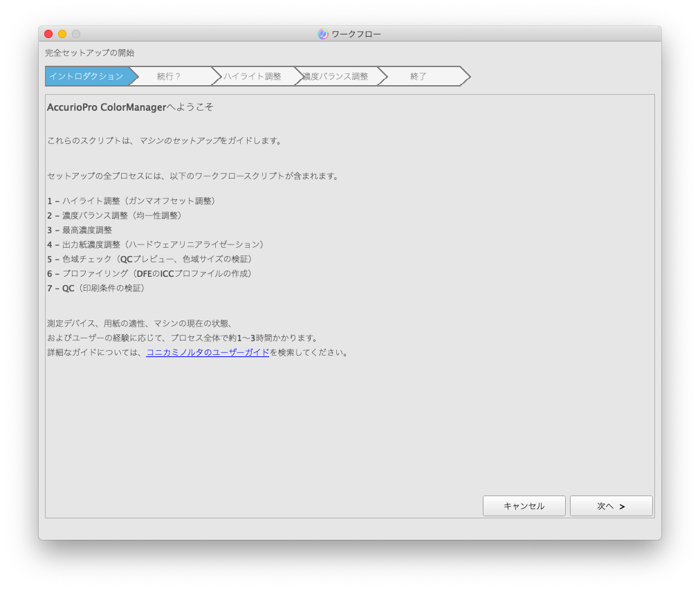Click list item 5 色域チェック
Image resolution: width=700 pixels, height=591 pixels.
point(150,259)
